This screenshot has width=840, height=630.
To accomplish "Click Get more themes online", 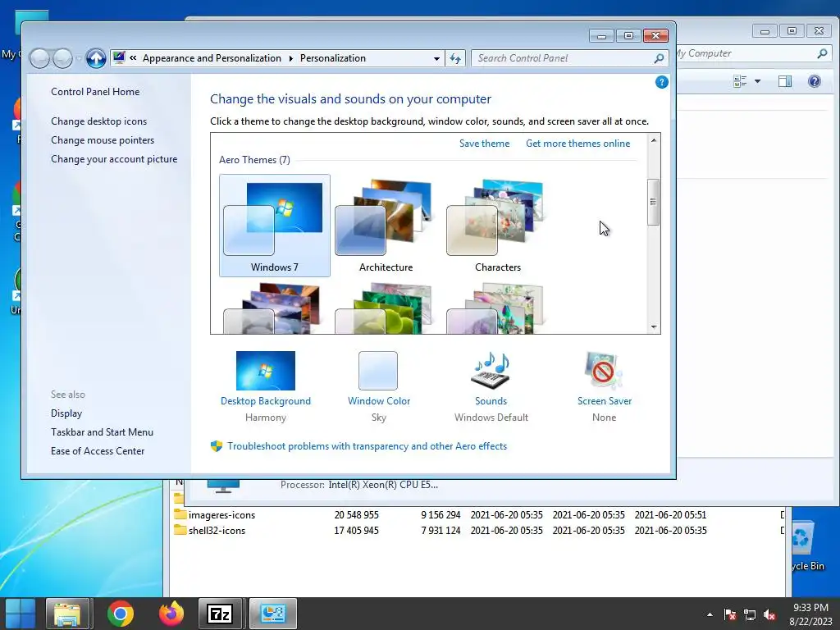I will 577,143.
